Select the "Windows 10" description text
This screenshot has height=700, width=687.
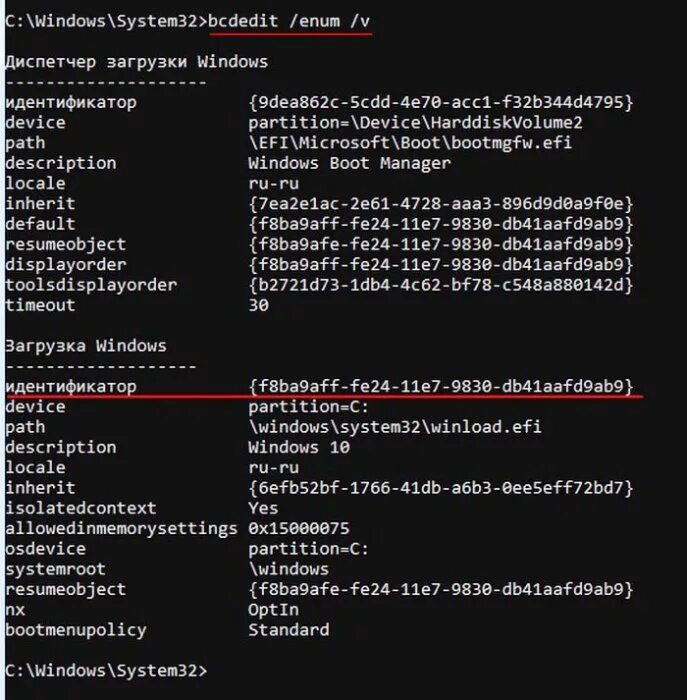click(299, 447)
